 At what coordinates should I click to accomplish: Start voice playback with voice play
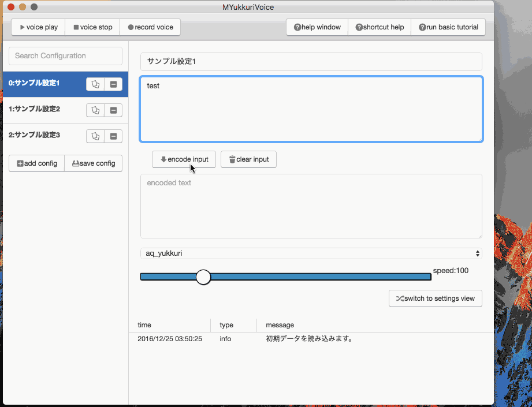[x=38, y=27]
